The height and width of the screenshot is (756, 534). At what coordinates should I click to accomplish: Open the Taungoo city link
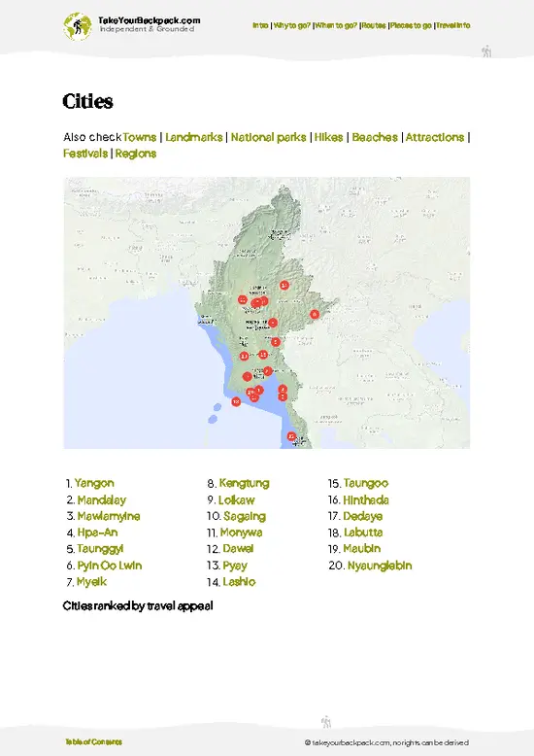point(366,483)
